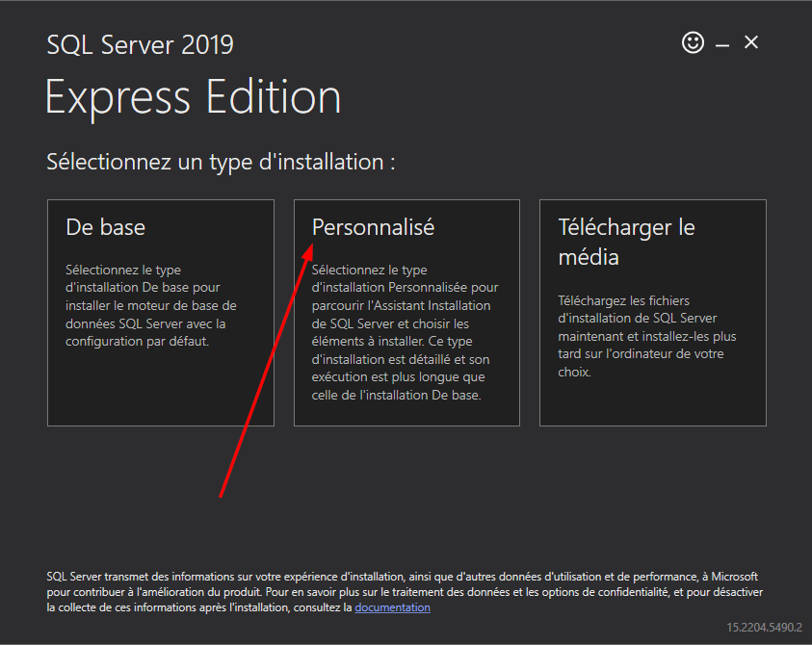
Task: Click the Express Edition heading
Action: pyautogui.click(x=193, y=97)
